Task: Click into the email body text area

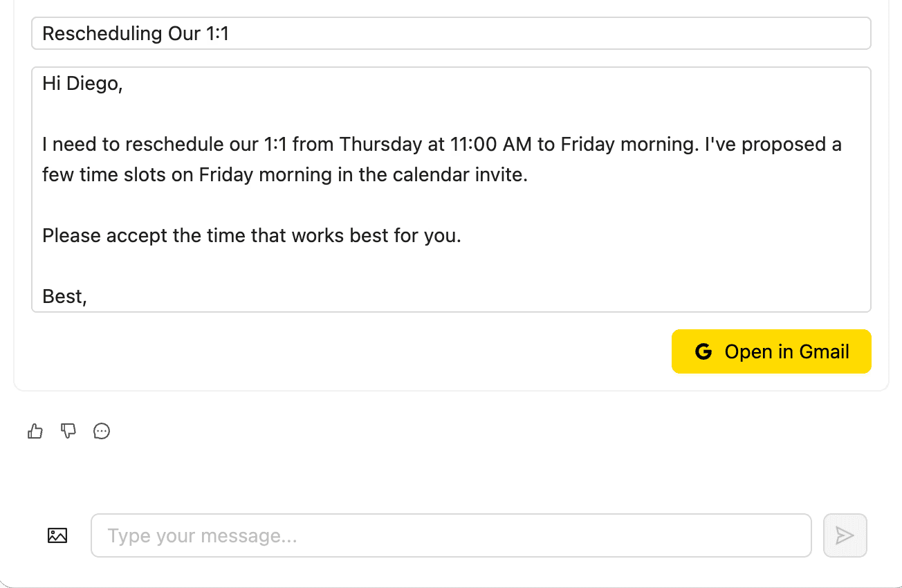Action: click(451, 190)
